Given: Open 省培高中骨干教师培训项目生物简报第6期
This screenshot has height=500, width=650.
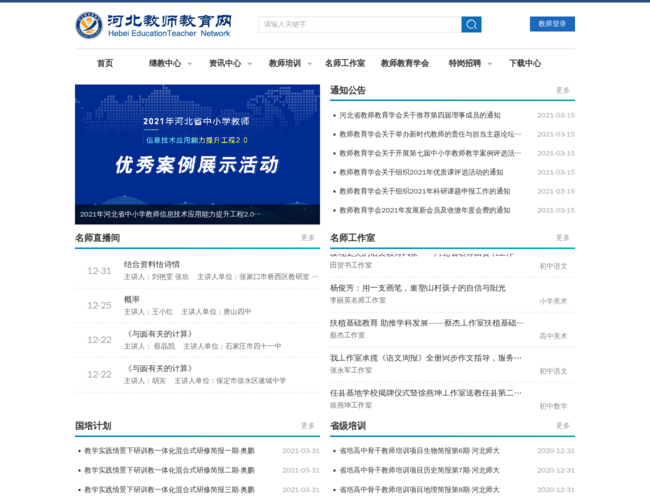Looking at the screenshot, I should click(419, 451).
